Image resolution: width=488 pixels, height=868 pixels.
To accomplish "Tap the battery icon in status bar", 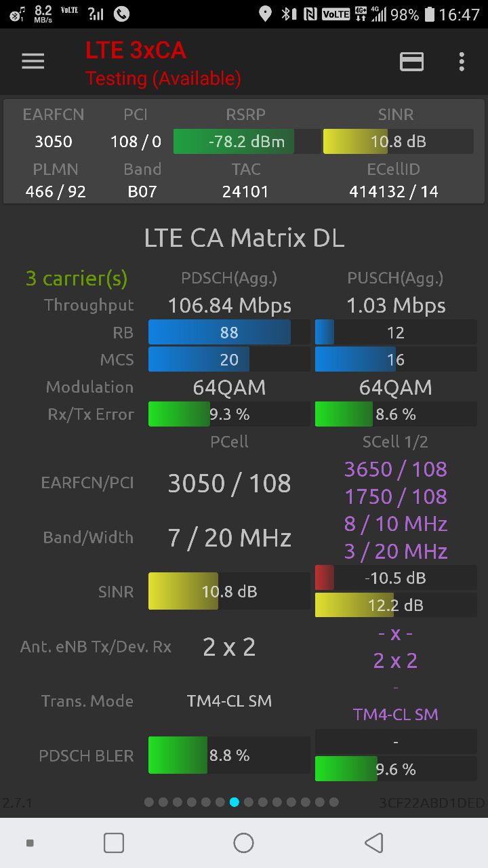I will coord(428,14).
